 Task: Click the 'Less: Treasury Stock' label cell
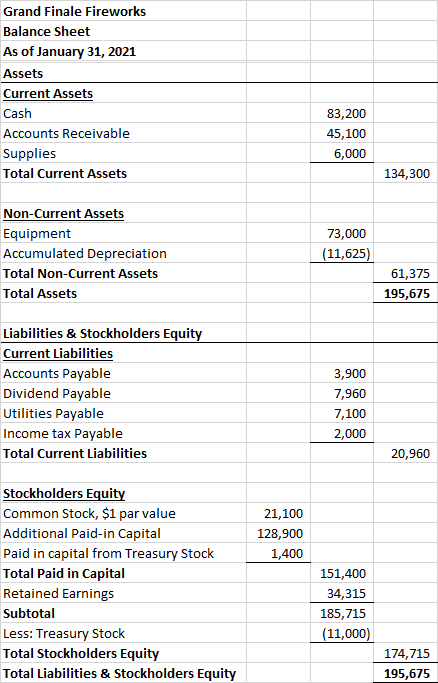coord(123,633)
